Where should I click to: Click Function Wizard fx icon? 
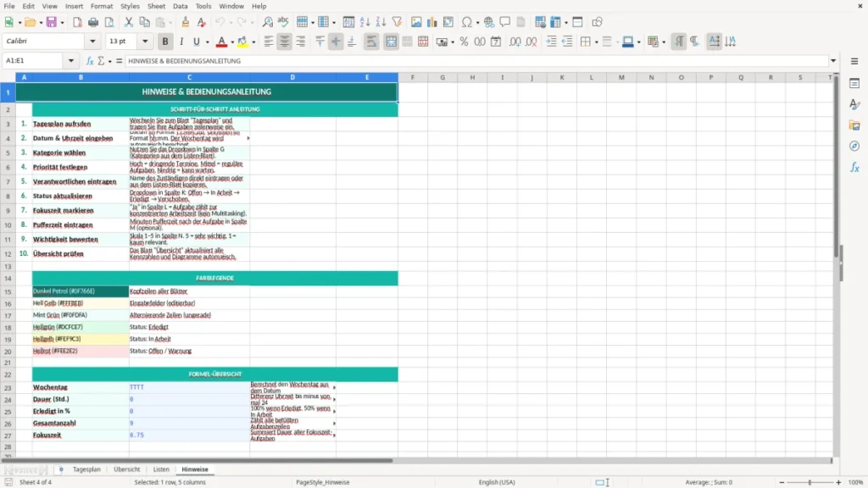click(x=90, y=61)
